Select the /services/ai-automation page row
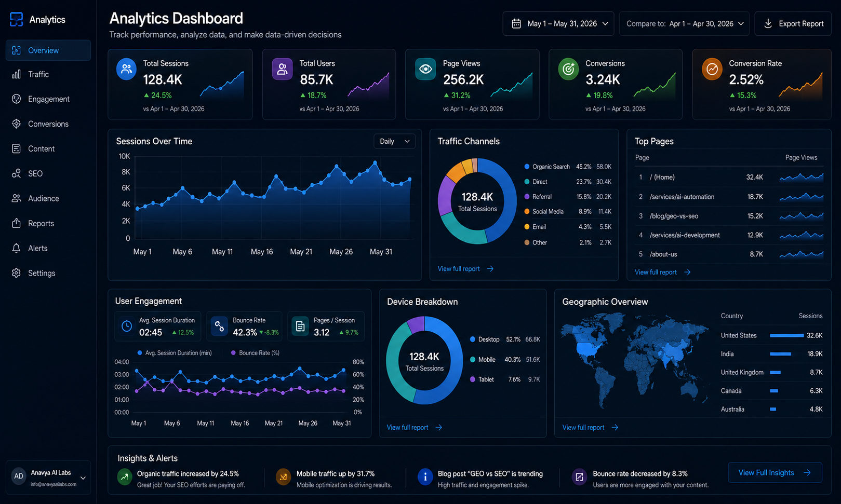The image size is (841, 504). 729,197
